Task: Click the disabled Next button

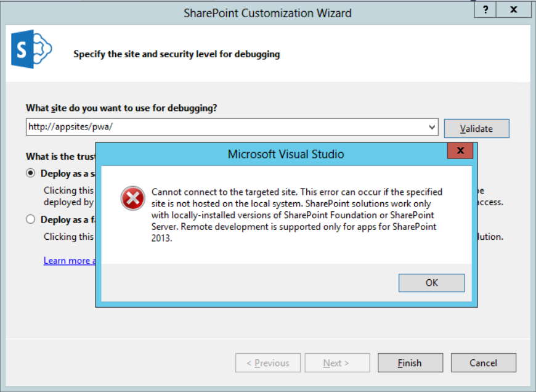Action: pos(337,363)
